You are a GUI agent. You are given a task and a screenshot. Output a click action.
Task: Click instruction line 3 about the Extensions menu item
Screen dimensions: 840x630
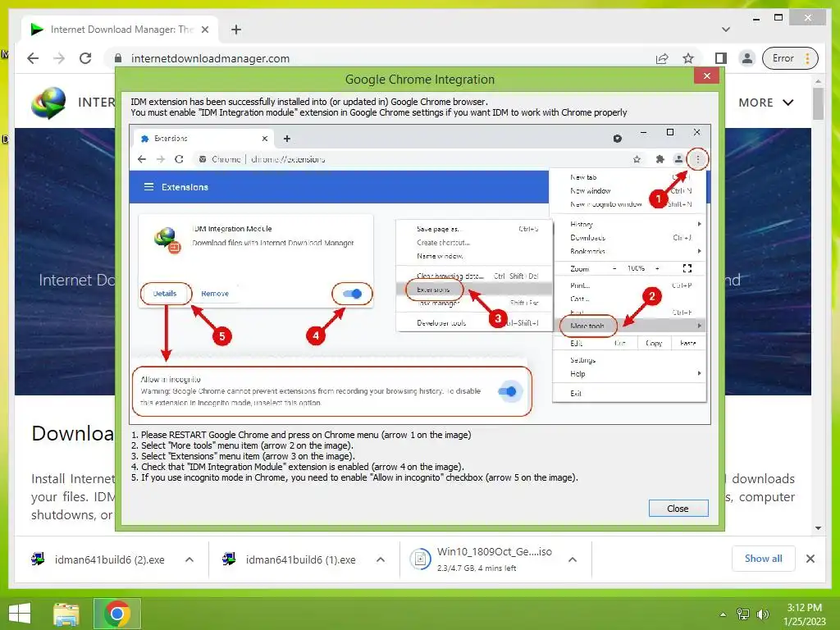pyautogui.click(x=243, y=456)
